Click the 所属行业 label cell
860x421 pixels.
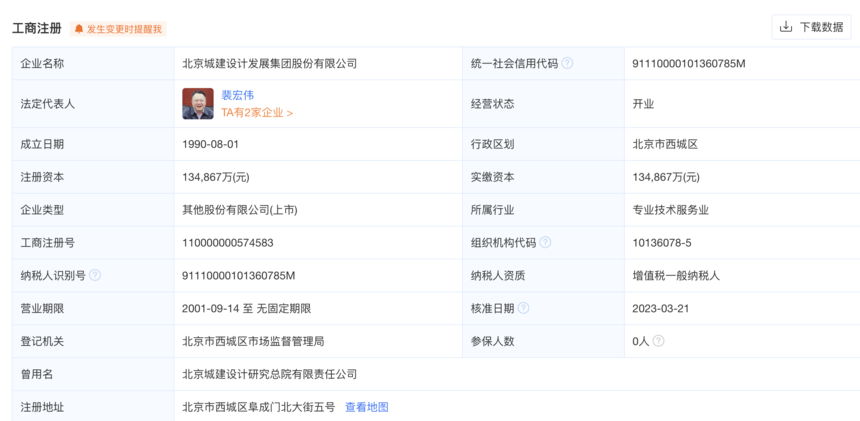pos(544,210)
